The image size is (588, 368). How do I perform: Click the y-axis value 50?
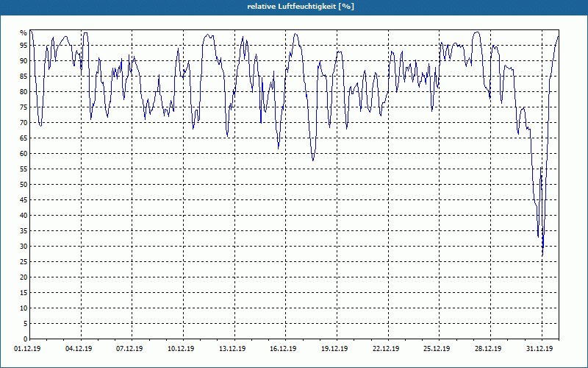click(24, 185)
